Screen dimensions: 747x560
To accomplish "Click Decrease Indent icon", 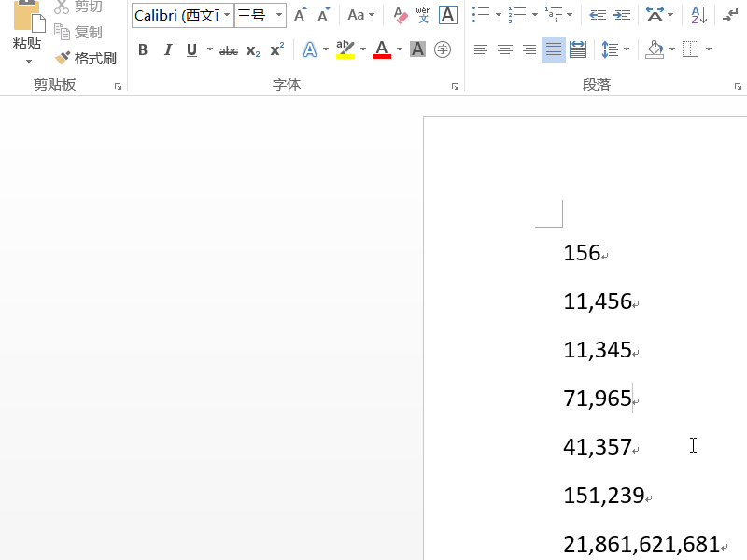I will click(x=598, y=15).
